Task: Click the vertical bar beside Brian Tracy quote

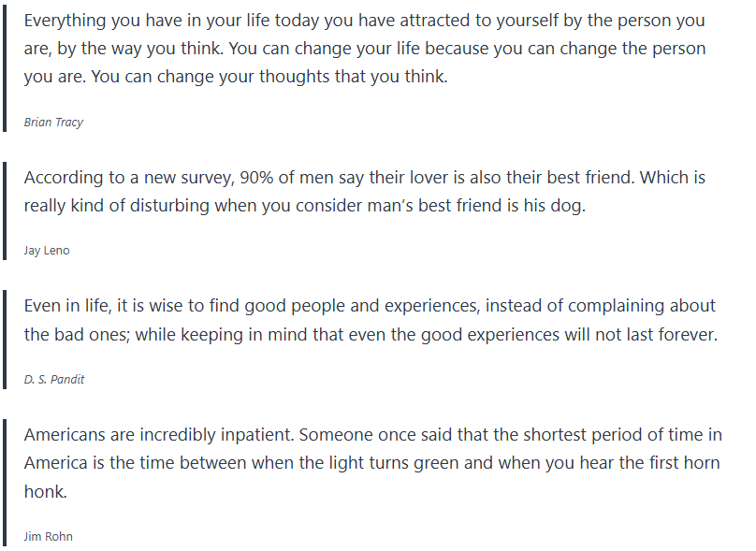Action: coord(4,69)
